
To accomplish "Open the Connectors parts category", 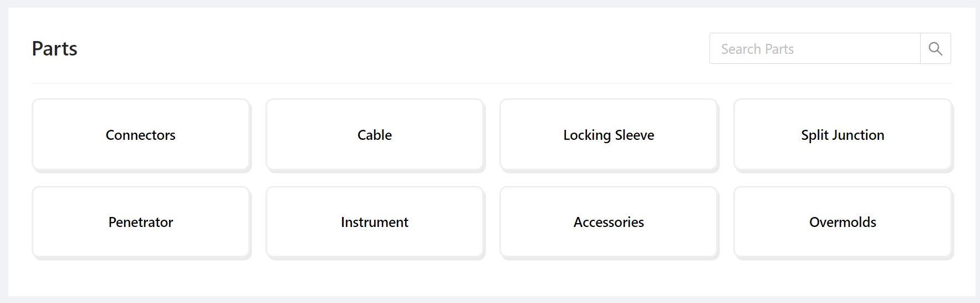I will [141, 135].
